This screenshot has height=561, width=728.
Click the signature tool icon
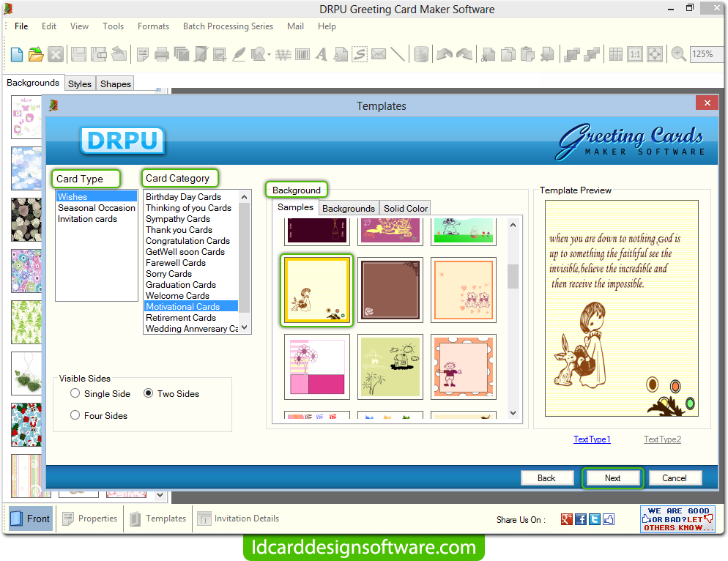tap(360, 55)
